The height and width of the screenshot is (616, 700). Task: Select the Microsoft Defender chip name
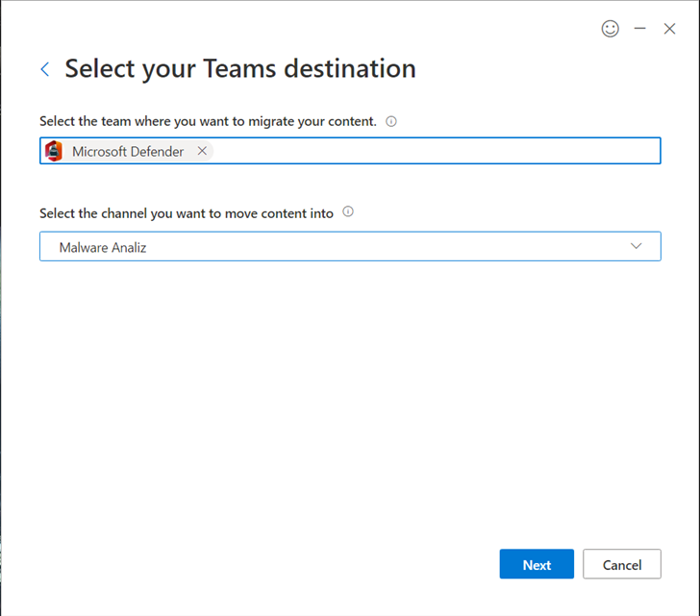click(128, 152)
